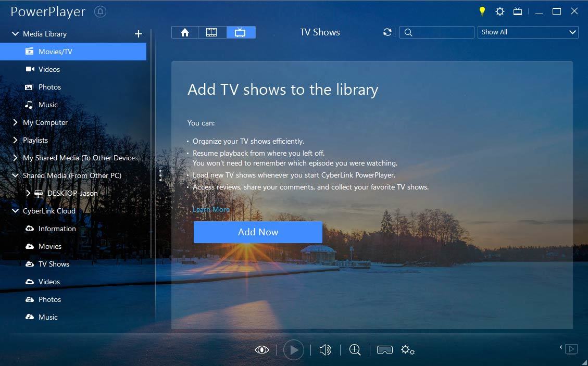
Task: Select the TV Shows tab icon
Action: click(x=241, y=32)
